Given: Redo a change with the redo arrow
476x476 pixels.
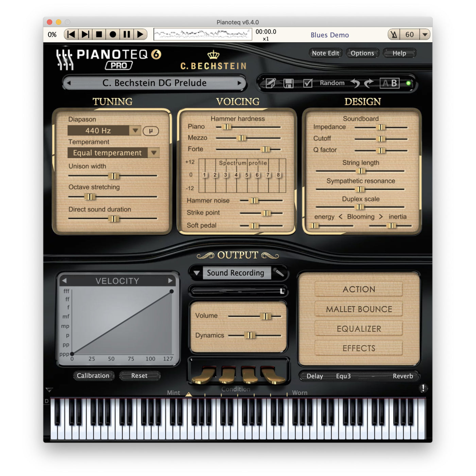Looking at the screenshot, I should pyautogui.click(x=368, y=83).
